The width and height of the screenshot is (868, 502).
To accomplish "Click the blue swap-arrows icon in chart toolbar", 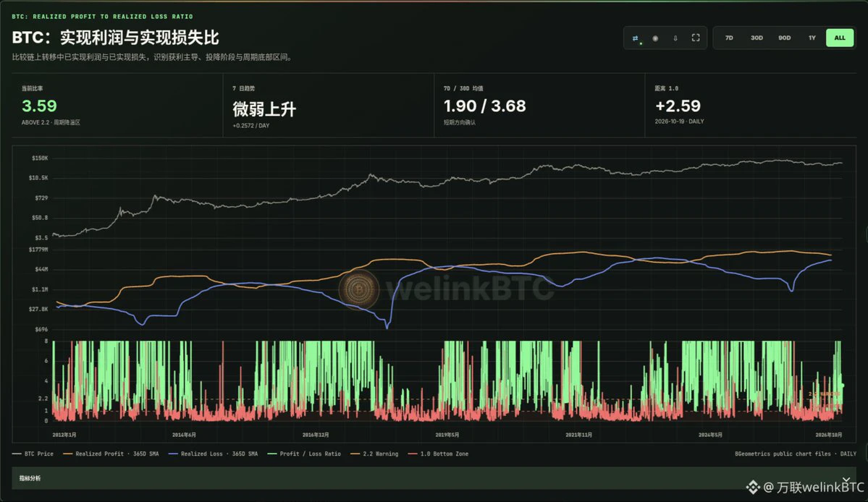I will coord(636,38).
